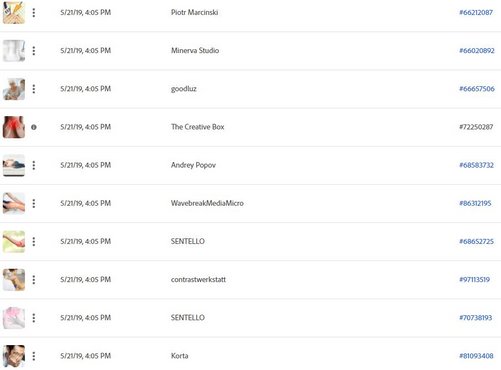Open asset link #70738193

(x=476, y=318)
